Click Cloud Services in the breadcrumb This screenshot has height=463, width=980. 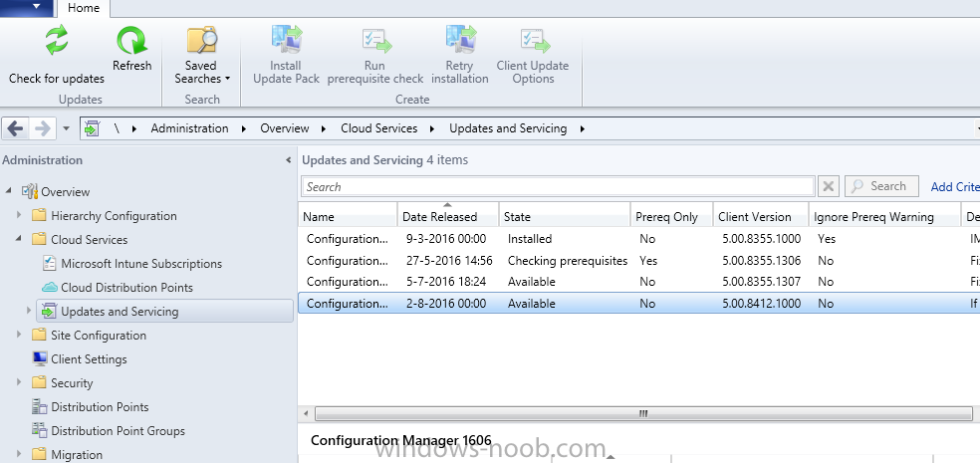378,128
